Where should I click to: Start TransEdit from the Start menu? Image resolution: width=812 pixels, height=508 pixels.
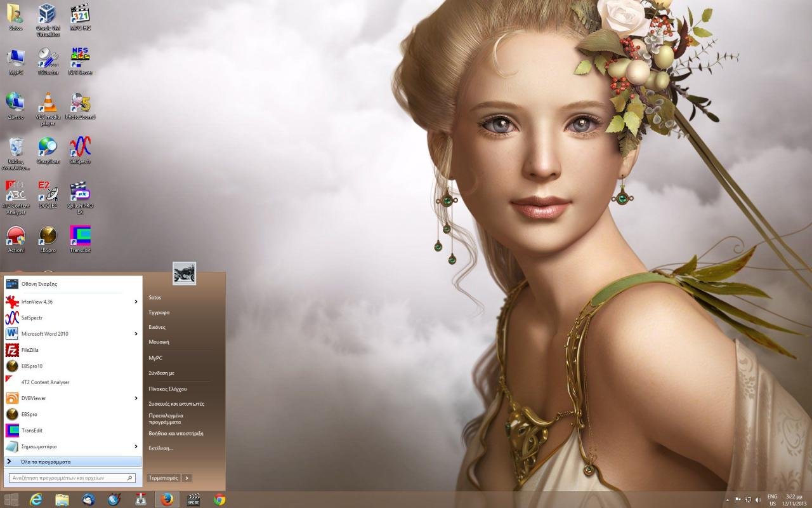pos(31,430)
